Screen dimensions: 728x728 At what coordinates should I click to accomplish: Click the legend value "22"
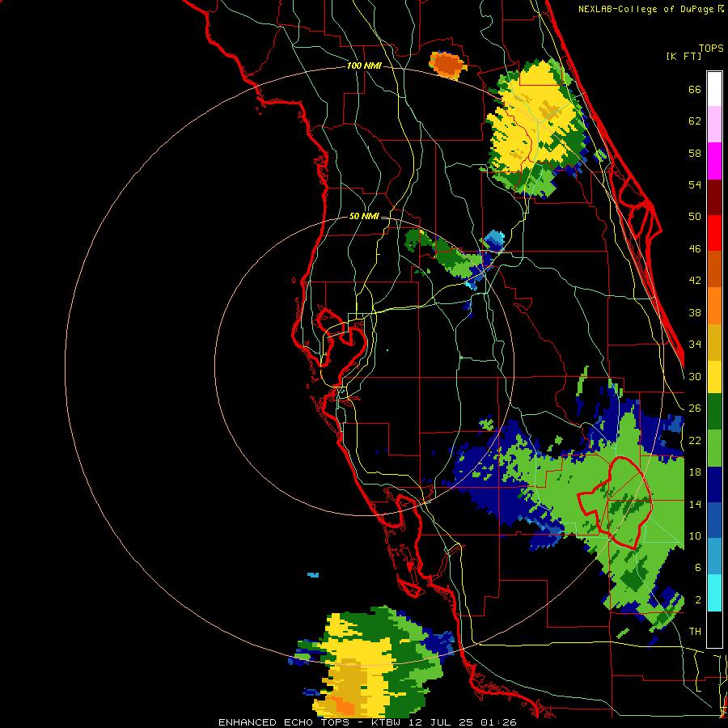point(695,441)
